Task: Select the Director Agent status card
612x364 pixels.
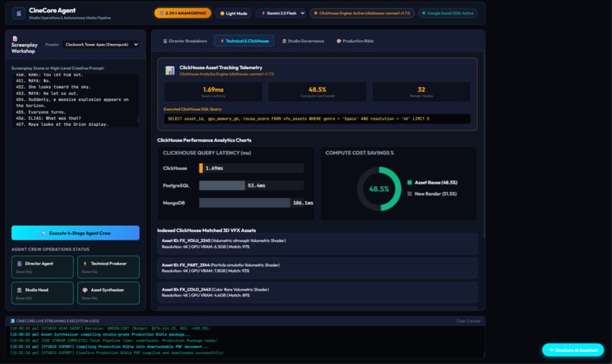Action: click(x=43, y=267)
